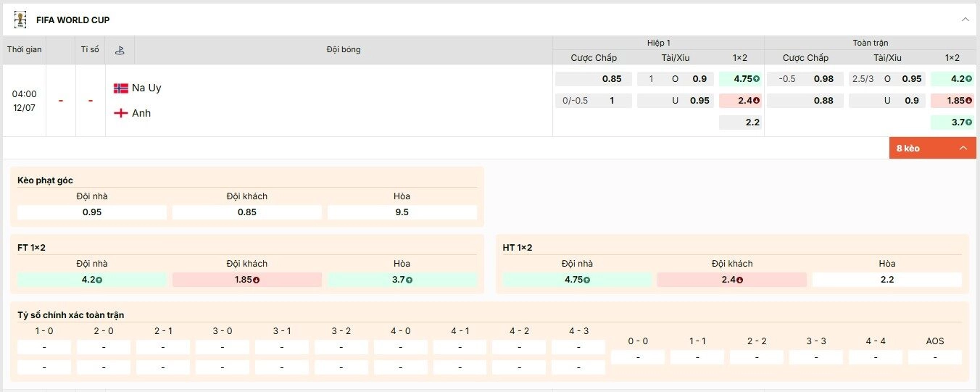Select the lower cell under score 4 - 1
Viewport: 980px width, 392px height.
coord(460,367)
